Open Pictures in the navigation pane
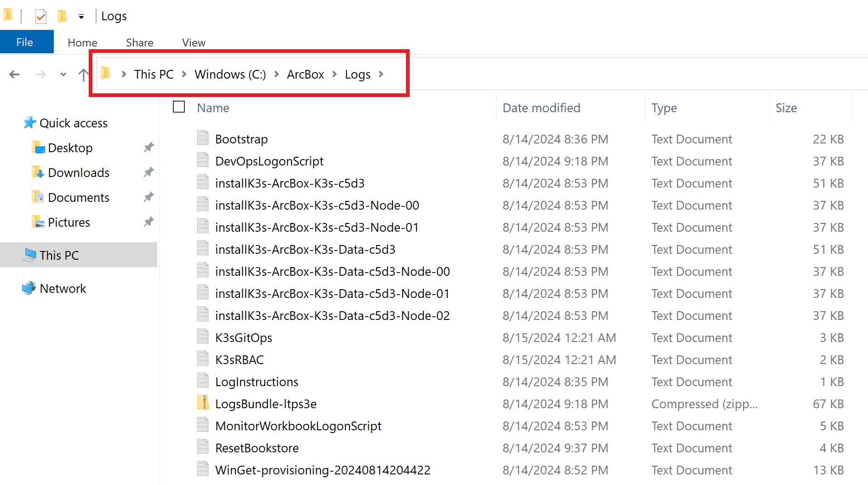 61,222
